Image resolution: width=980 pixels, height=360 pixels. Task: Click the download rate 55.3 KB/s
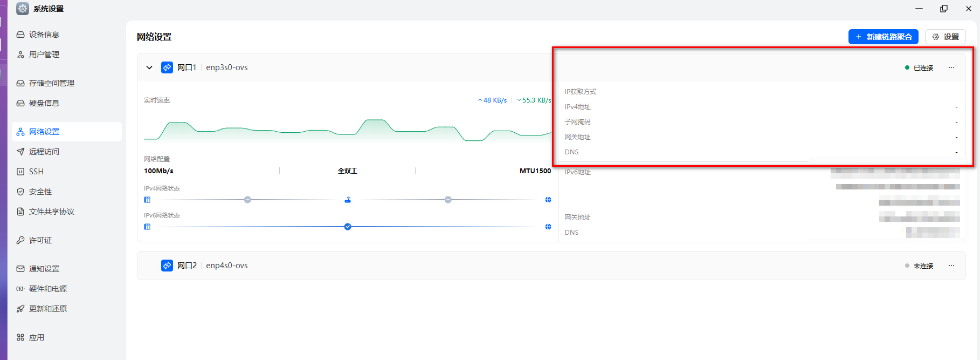(534, 100)
